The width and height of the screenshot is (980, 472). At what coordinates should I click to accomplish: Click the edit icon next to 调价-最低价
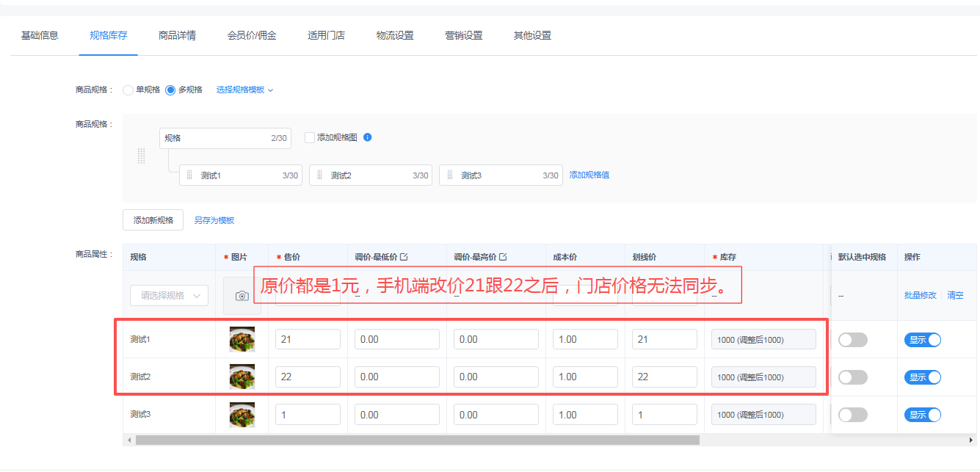(x=404, y=257)
